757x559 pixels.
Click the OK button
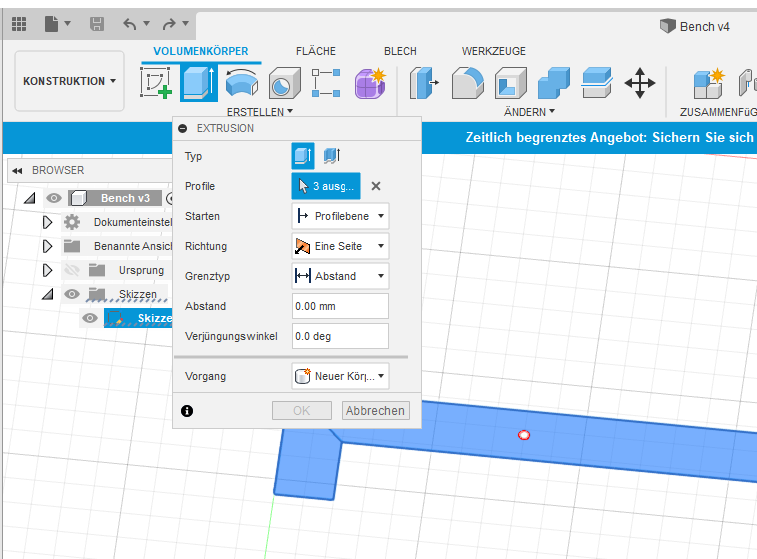(302, 411)
